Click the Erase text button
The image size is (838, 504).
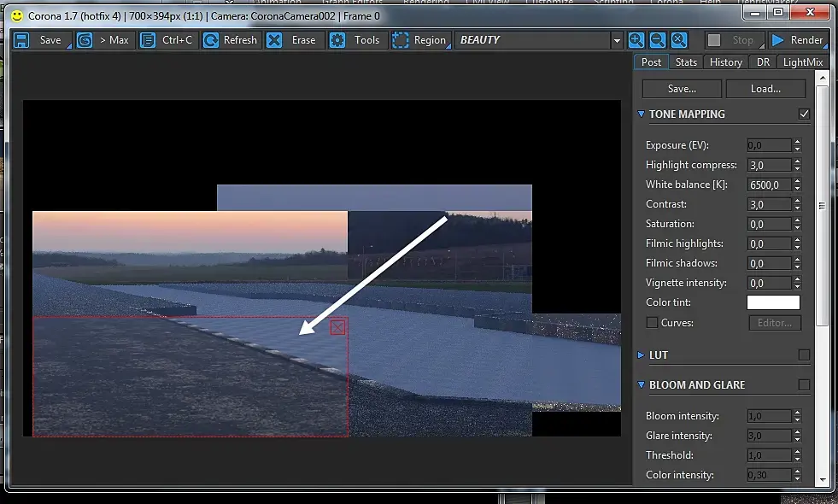coord(303,40)
